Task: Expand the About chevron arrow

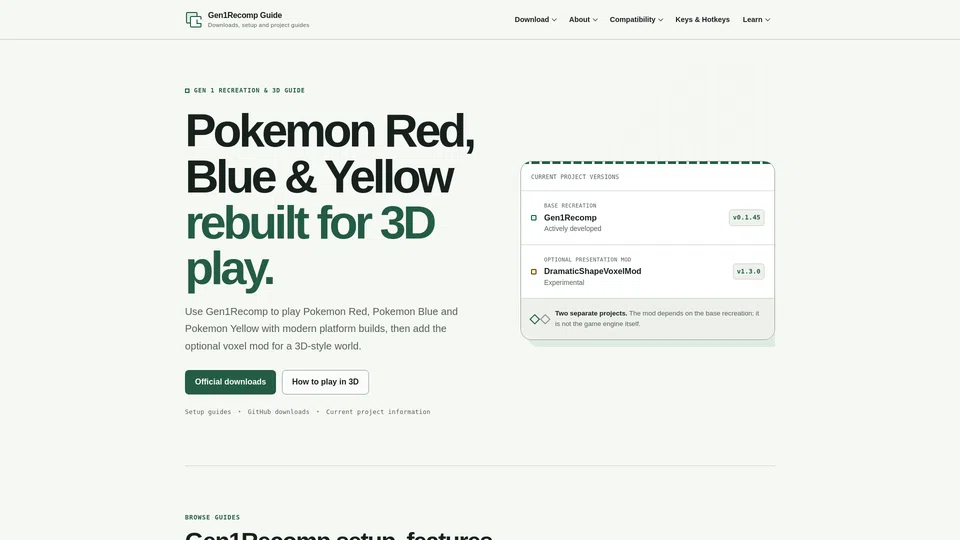Action: point(595,20)
